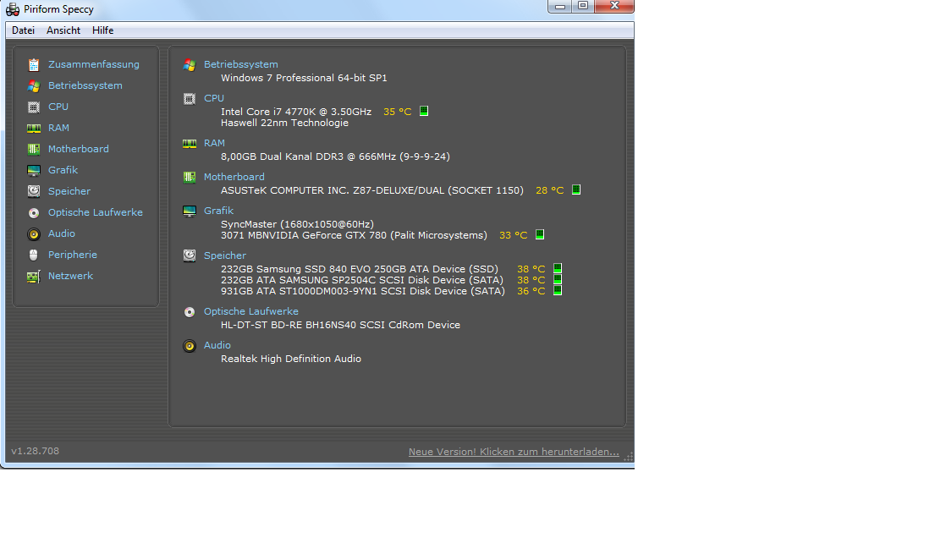946x560 pixels.
Task: Click the memory icon beside RAM heading
Action: 190,143
